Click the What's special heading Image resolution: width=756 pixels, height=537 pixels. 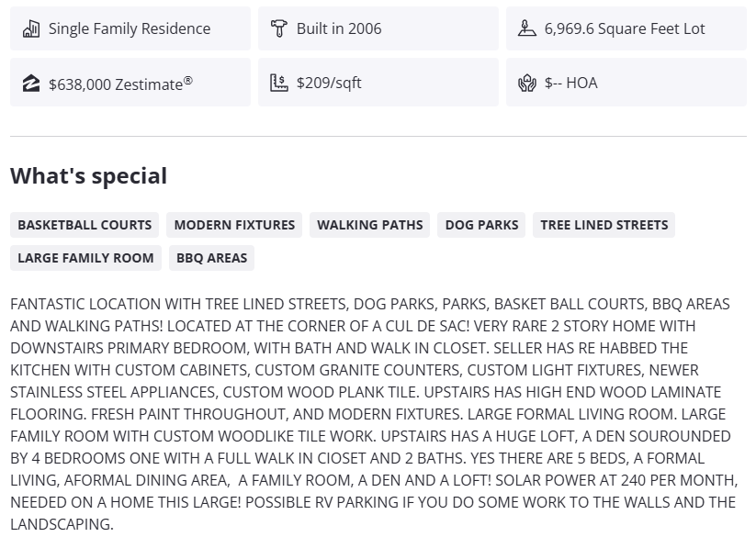(88, 175)
